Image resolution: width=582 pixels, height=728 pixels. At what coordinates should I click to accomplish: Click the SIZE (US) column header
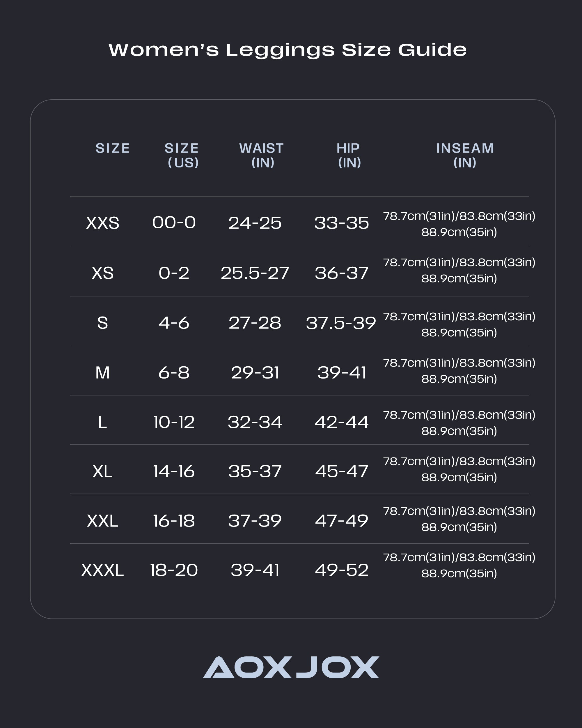(182, 155)
